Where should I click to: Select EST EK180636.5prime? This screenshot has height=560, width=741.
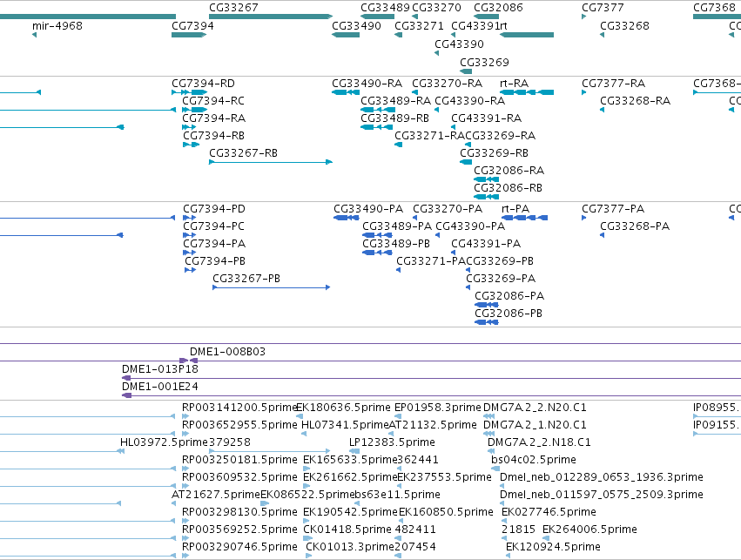coord(344,408)
